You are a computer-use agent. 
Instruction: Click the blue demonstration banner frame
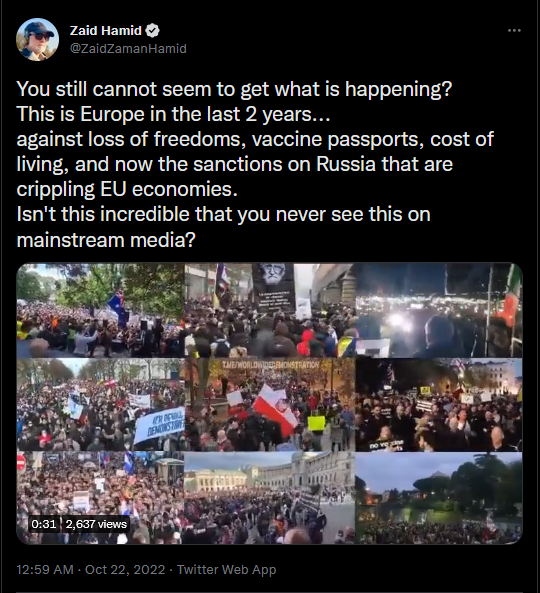101,405
